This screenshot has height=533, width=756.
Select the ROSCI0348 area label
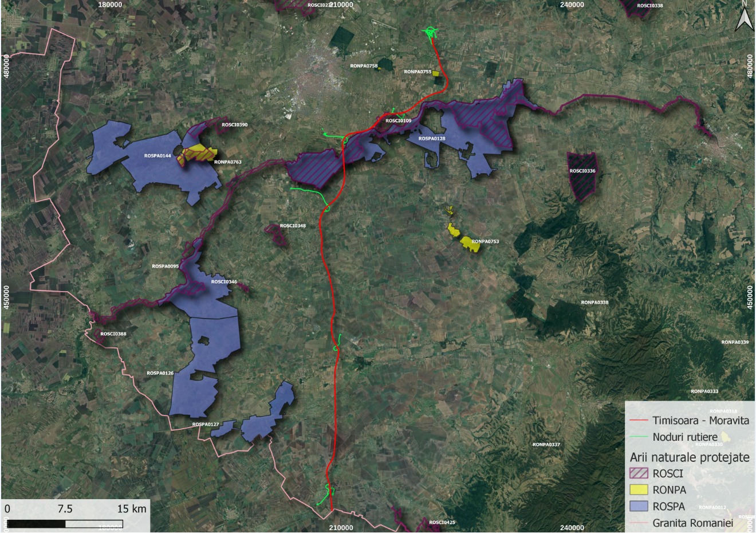[293, 226]
